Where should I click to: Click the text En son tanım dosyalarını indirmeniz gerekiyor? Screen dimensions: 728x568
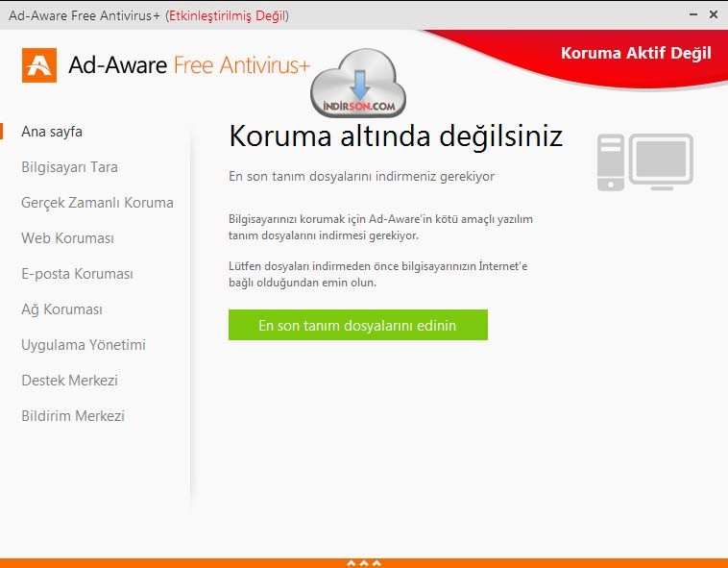point(362,177)
